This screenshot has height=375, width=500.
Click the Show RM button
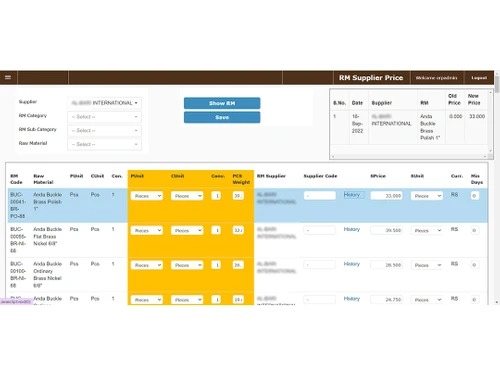click(222, 103)
